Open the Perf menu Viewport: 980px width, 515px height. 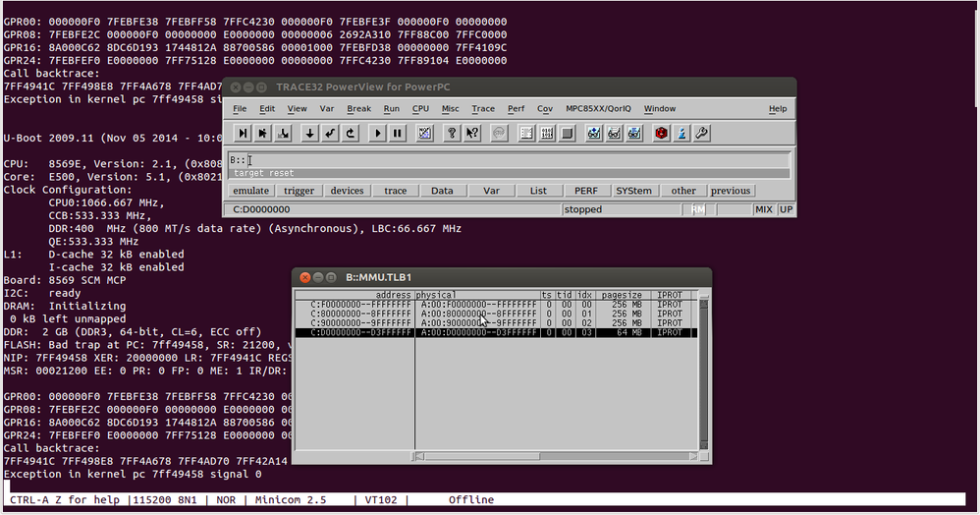(517, 108)
